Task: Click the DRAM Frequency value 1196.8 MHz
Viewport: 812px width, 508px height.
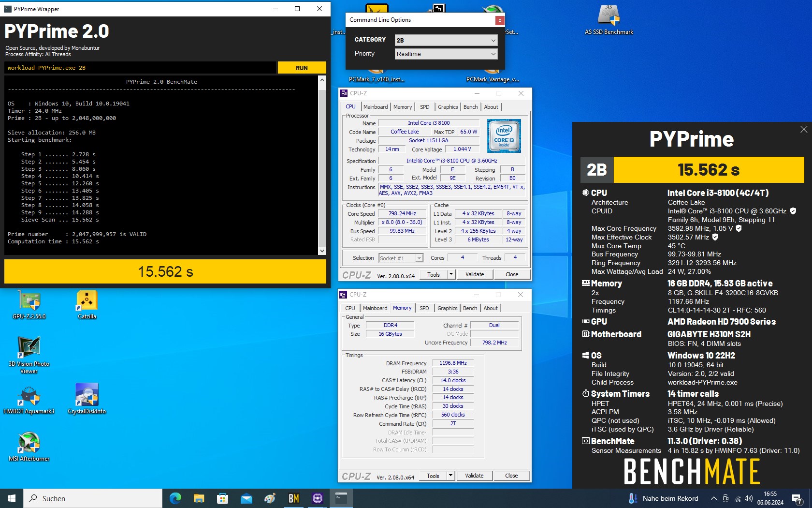Action: click(453, 363)
